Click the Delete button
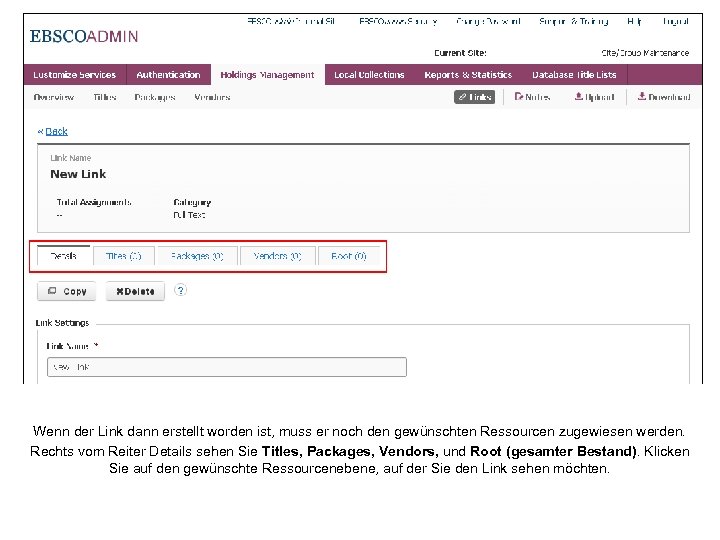 point(135,291)
